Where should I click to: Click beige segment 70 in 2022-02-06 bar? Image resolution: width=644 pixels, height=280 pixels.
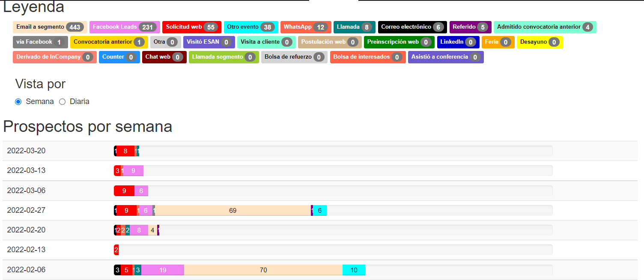tap(263, 270)
